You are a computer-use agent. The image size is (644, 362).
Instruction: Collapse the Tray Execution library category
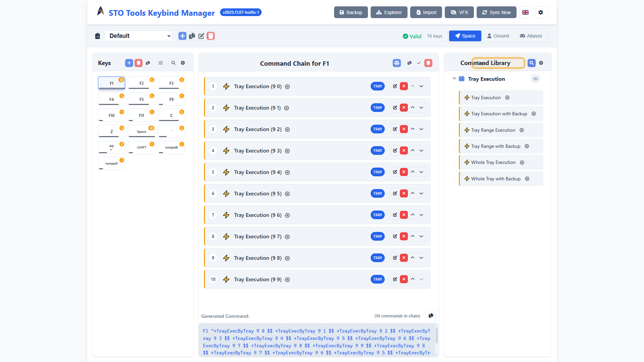coord(454,78)
